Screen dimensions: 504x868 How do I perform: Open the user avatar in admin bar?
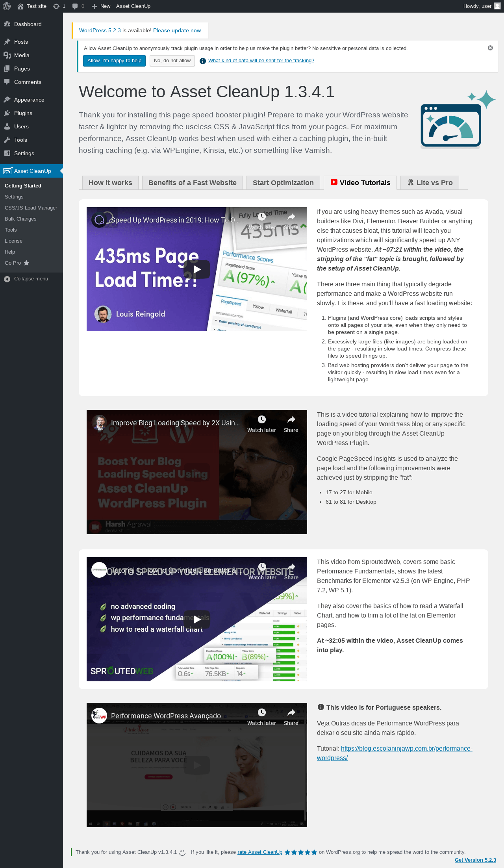497,6
